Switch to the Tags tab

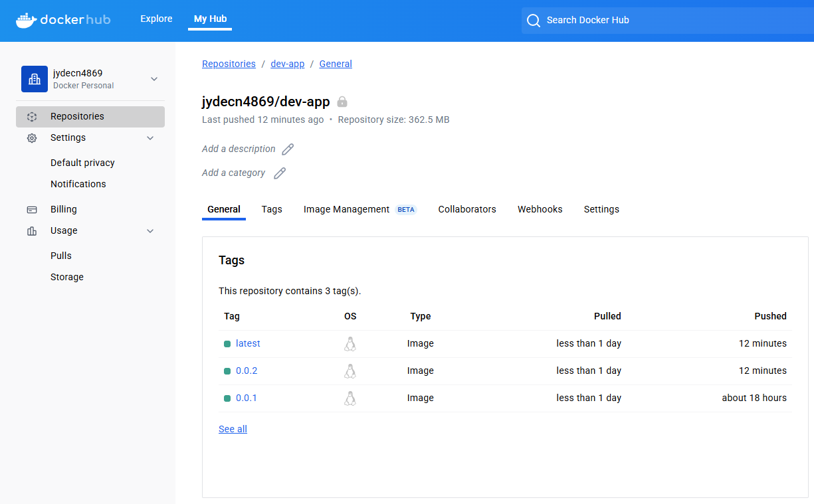(x=272, y=209)
